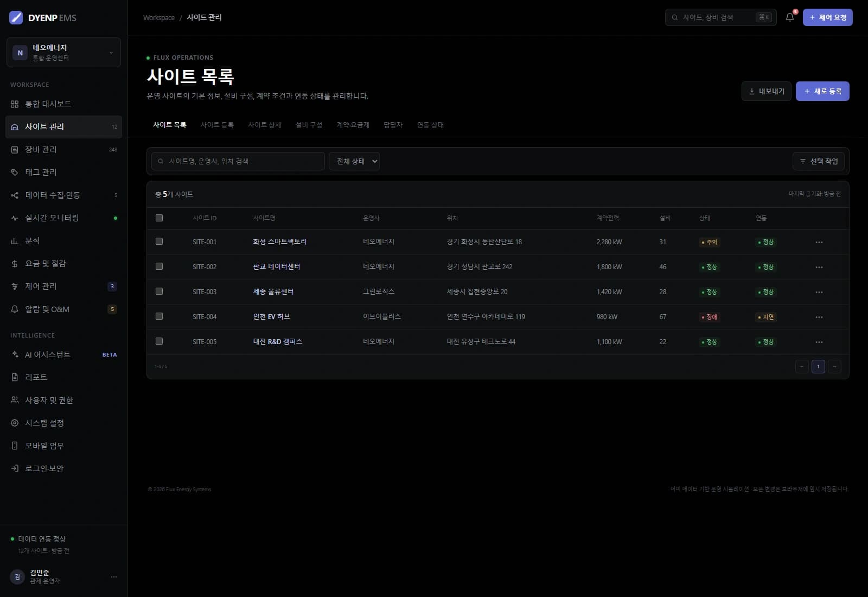
Task: Switch to the 계약·요금제 tab
Action: click(353, 125)
